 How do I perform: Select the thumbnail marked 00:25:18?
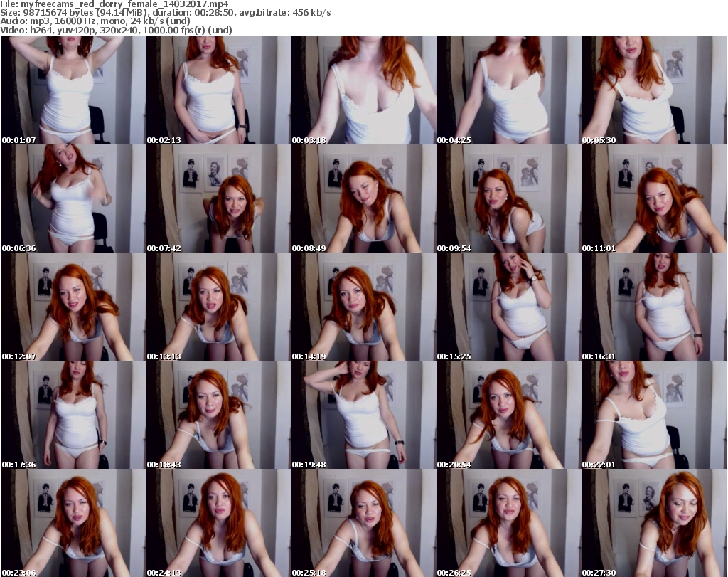[x=363, y=523]
